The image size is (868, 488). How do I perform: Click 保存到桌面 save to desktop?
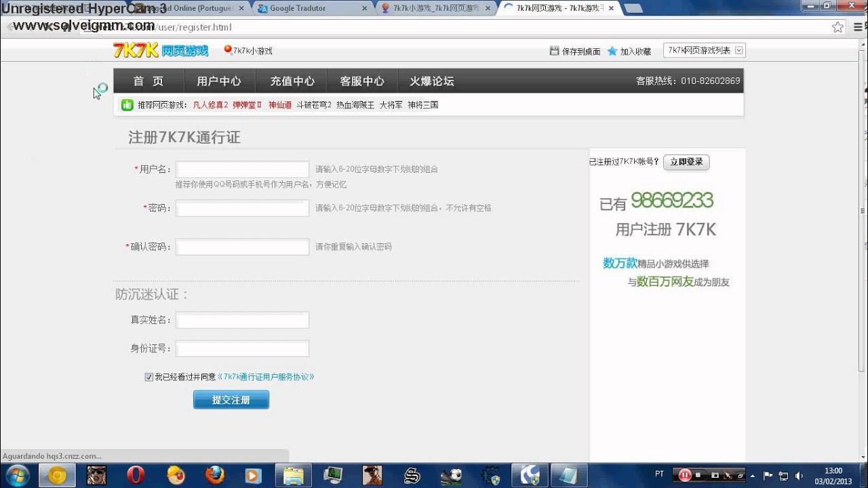point(575,51)
